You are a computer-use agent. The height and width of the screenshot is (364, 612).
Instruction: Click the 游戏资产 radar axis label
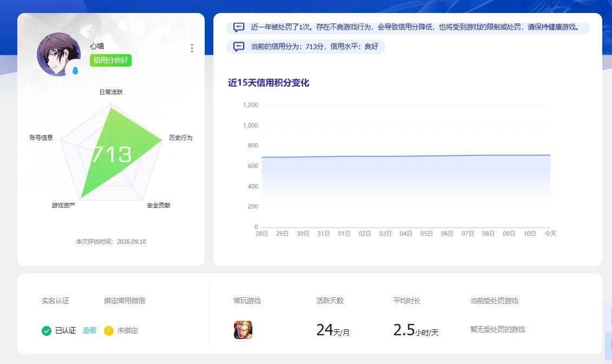pos(63,205)
